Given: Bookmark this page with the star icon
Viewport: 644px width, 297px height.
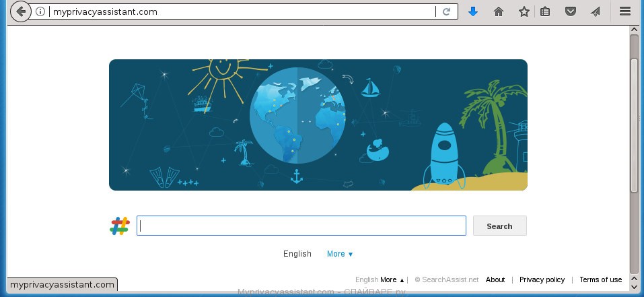Looking at the screenshot, I should (x=524, y=11).
